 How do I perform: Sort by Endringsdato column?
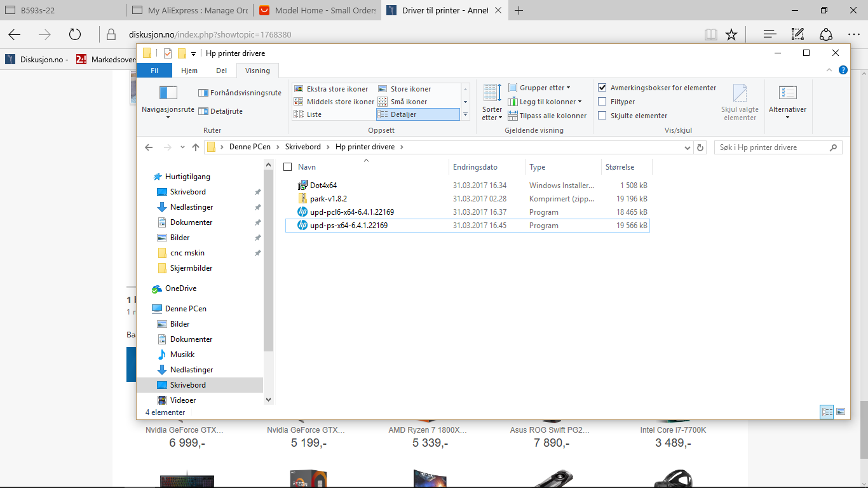pyautogui.click(x=475, y=167)
